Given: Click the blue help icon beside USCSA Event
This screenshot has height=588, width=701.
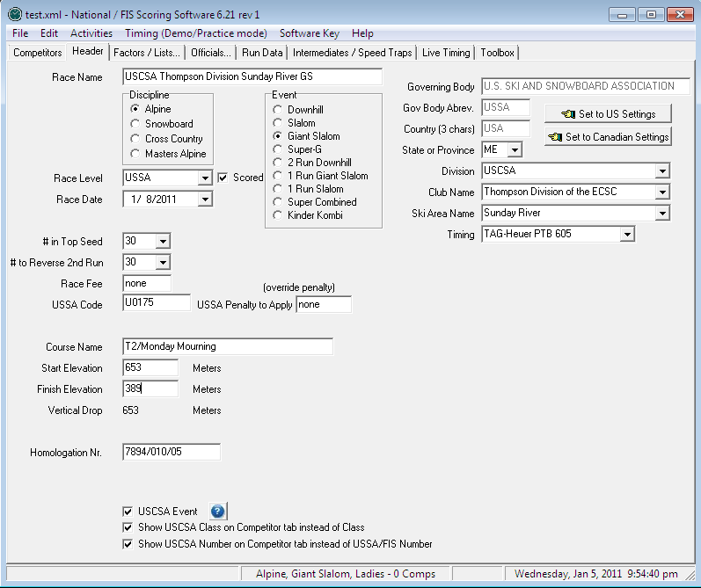Looking at the screenshot, I should click(x=218, y=512).
